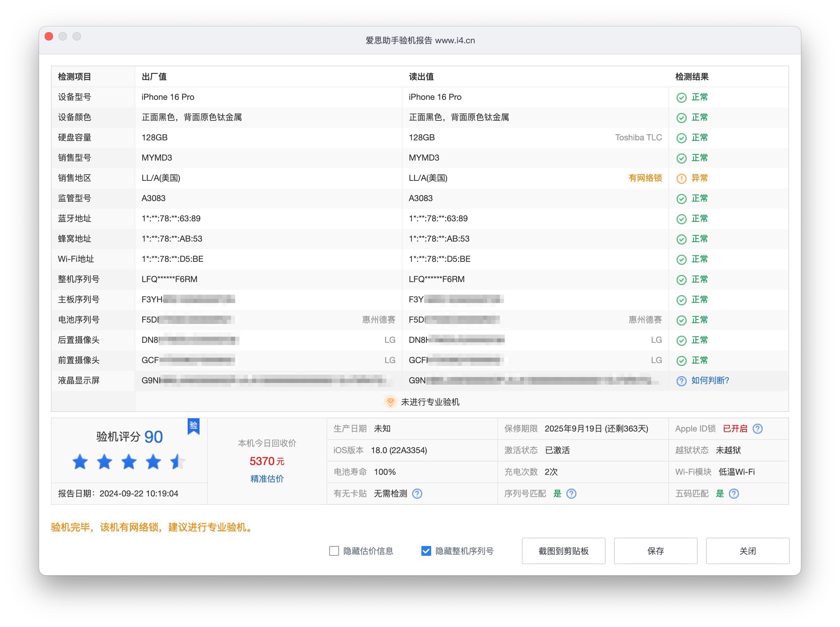Click the green check icon in 前置摄像头 row
The image size is (840, 627).
(x=681, y=361)
